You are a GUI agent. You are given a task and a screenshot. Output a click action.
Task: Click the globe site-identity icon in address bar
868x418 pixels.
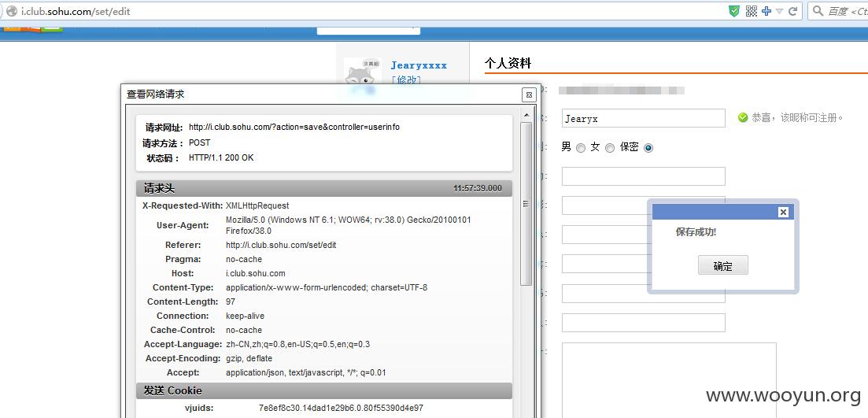point(11,11)
